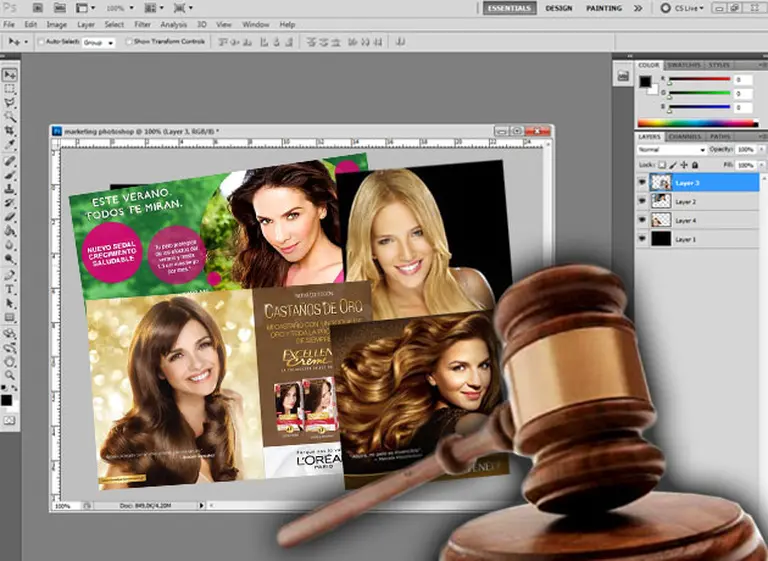This screenshot has width=768, height=561.
Task: Toggle Lock All padlock in Layers panel
Action: pyautogui.click(x=695, y=165)
